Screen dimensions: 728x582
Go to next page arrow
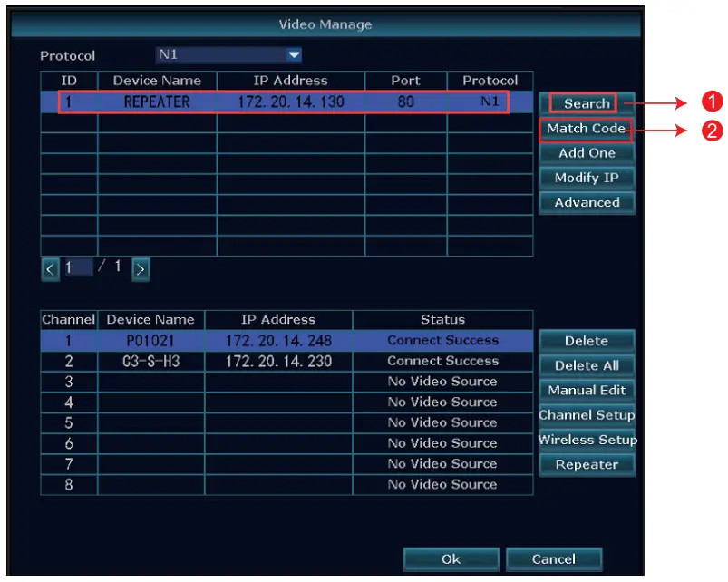[141, 268]
